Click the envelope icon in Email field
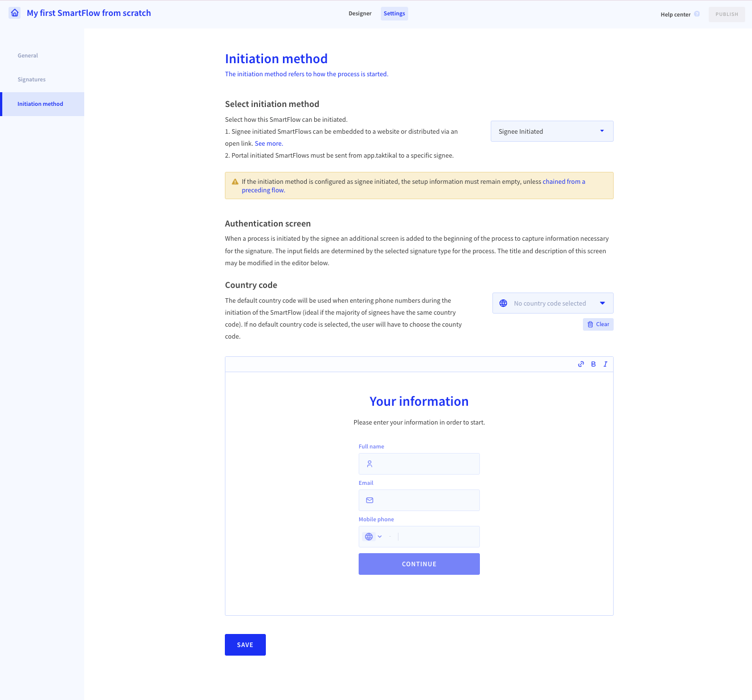The width and height of the screenshot is (752, 700). pos(369,500)
